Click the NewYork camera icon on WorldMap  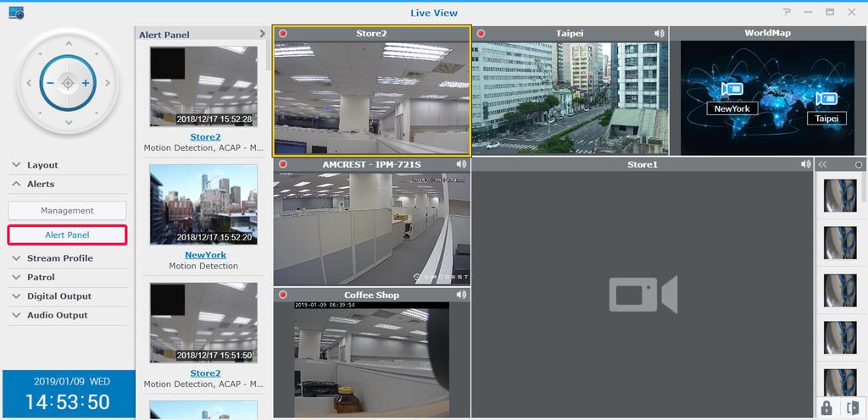pos(732,90)
